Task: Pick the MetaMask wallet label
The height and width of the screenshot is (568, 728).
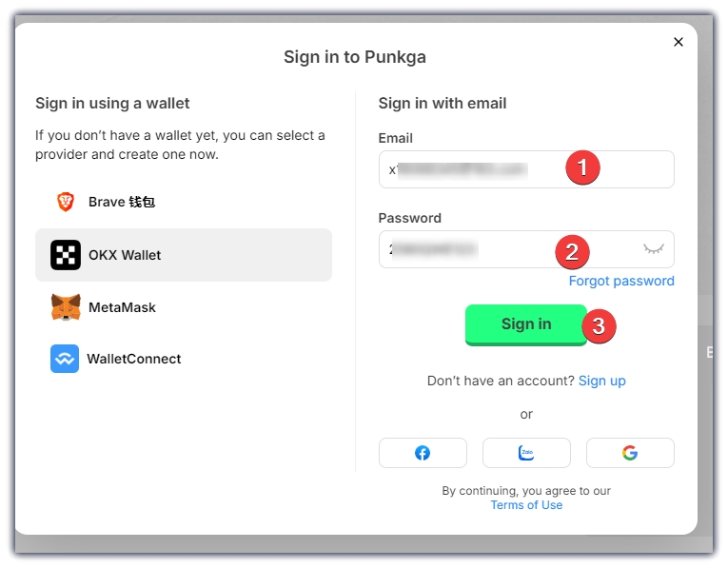Action: tap(122, 307)
